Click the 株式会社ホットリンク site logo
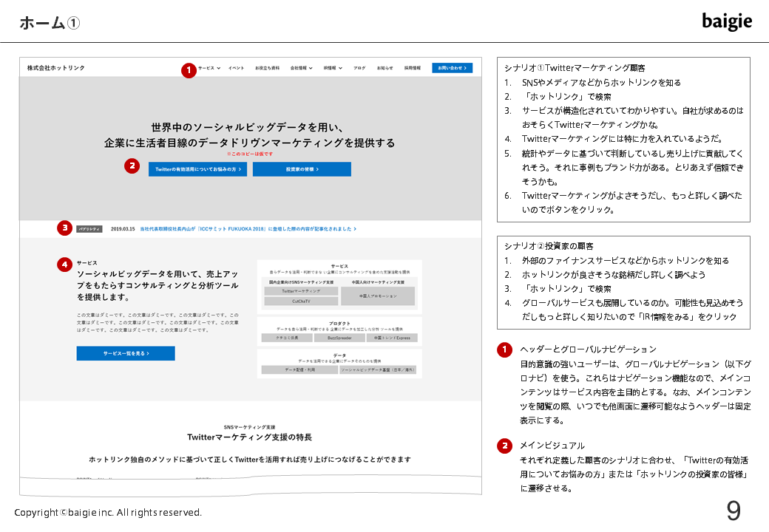 coord(56,68)
